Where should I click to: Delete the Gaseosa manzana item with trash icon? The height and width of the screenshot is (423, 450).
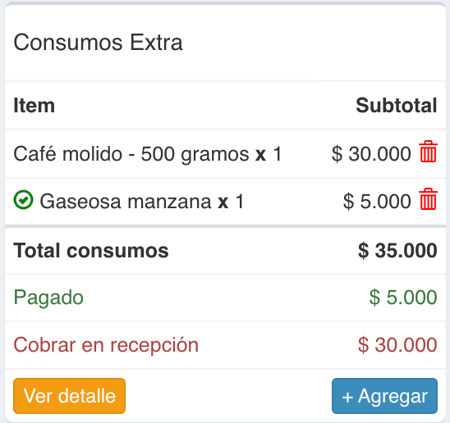tap(428, 199)
